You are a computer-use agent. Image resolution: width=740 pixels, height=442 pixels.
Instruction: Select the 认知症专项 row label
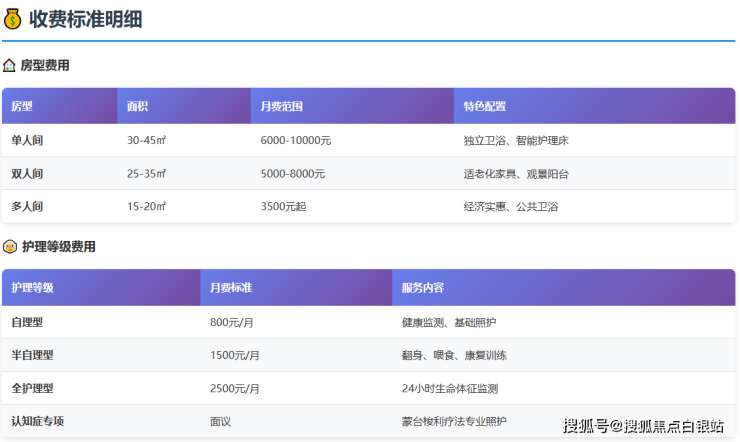point(37,421)
